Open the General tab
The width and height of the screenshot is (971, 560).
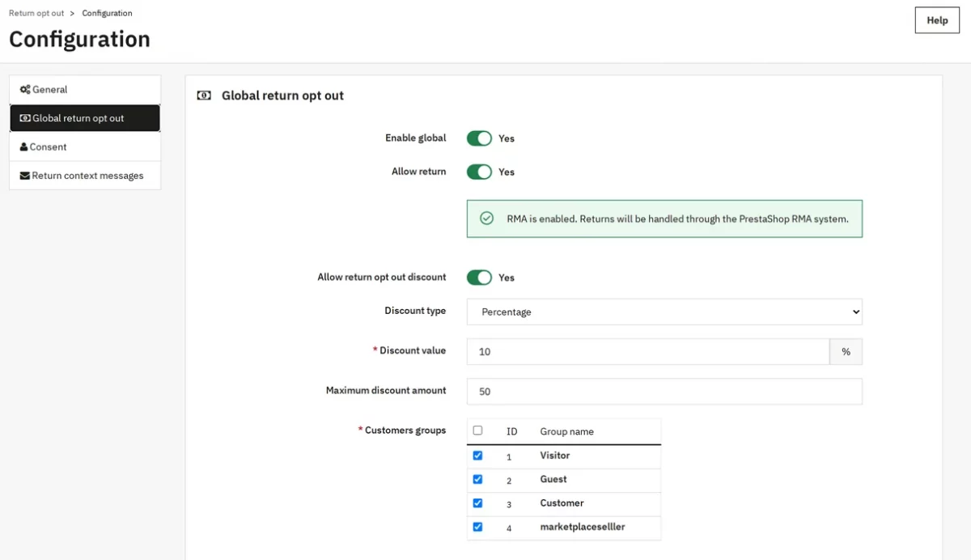tap(85, 90)
